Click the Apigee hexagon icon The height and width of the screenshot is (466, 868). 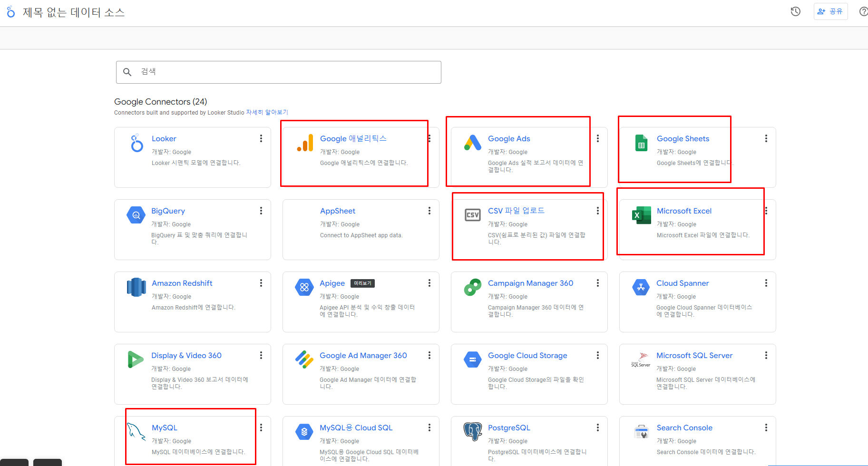tap(304, 287)
